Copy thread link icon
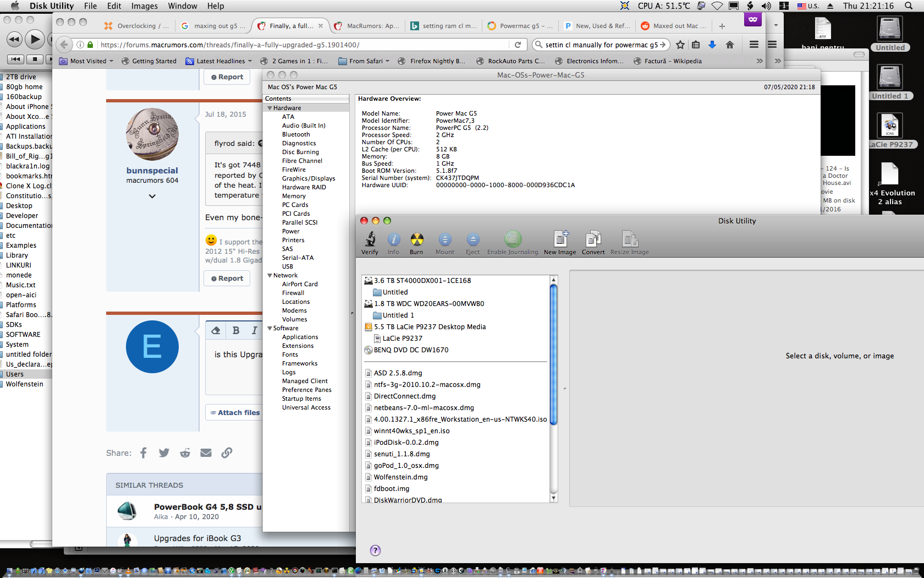Image resolution: width=924 pixels, height=578 pixels. coord(227,452)
